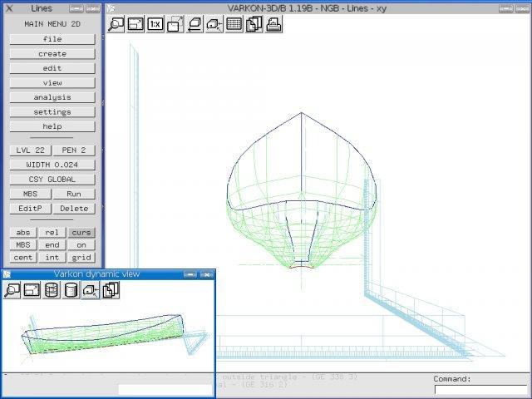The height and width of the screenshot is (399, 532).
Task: Click the zoom magnifier icon in main toolbar
Action: [x=116, y=24]
